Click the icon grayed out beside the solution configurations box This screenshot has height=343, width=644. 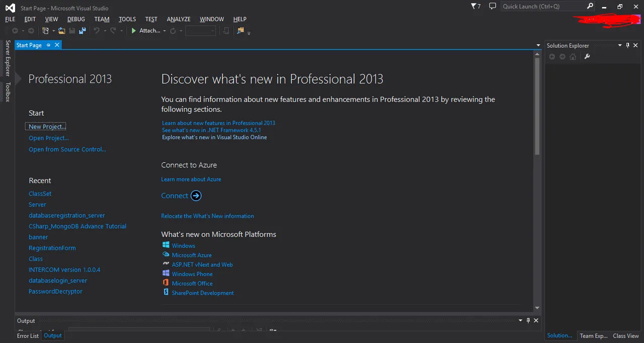(226, 31)
